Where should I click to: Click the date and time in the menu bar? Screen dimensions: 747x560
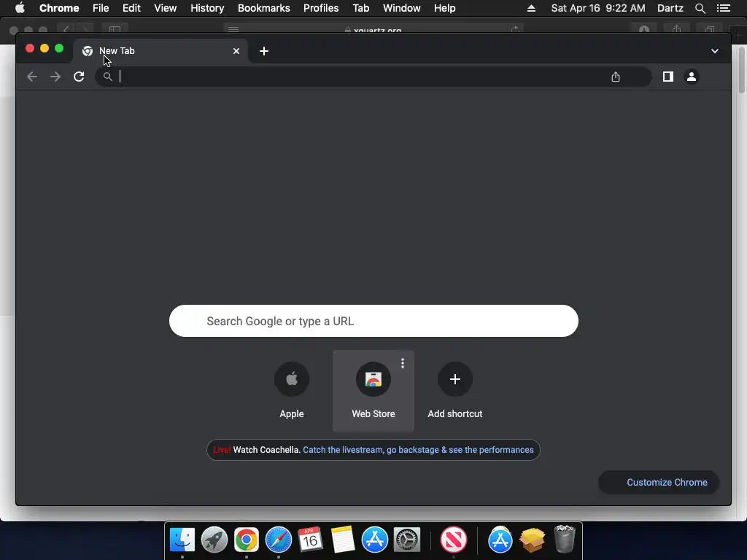pyautogui.click(x=598, y=8)
